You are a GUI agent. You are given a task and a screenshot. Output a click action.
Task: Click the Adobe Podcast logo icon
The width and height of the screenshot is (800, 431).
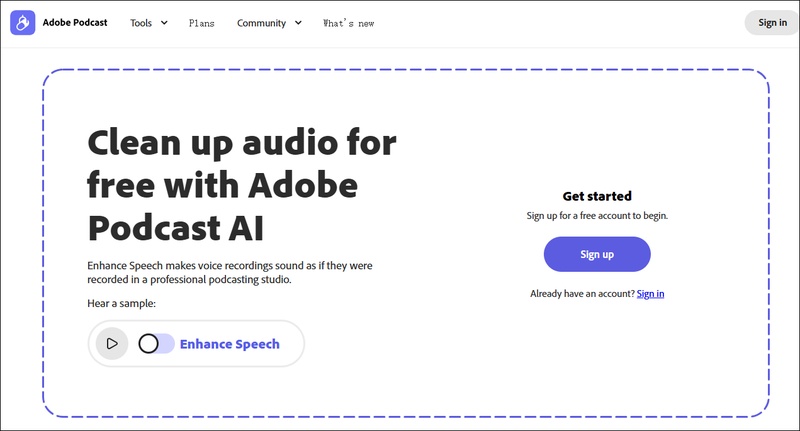(x=22, y=23)
